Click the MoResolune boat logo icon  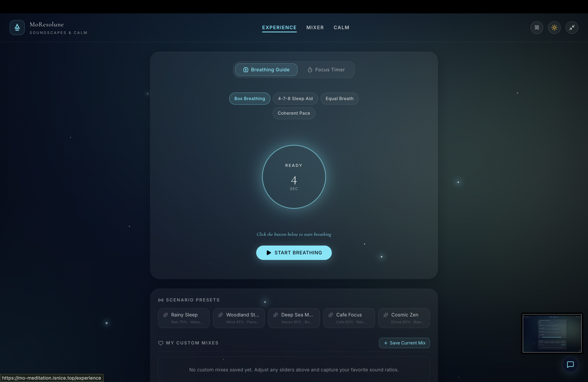click(17, 27)
